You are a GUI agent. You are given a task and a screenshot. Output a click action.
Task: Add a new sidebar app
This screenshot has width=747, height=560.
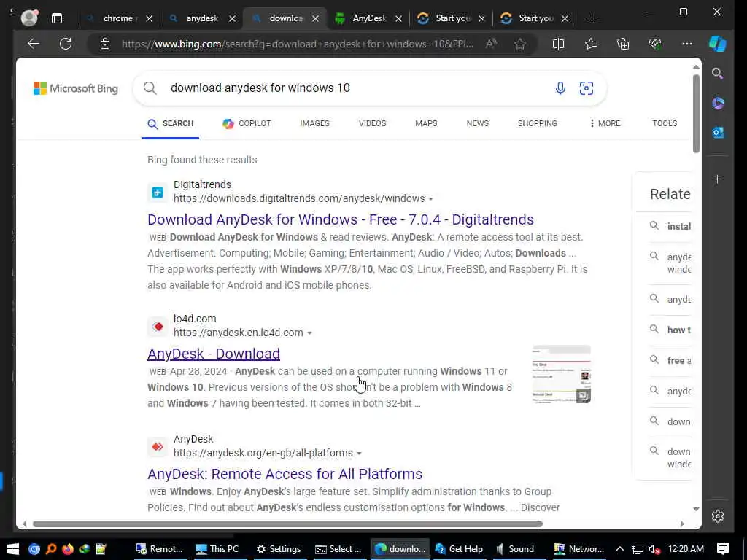[718, 179]
